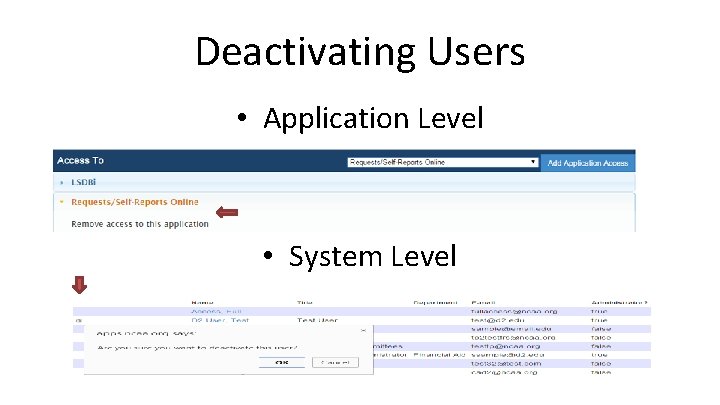This screenshot has width=720, height=405.
Task: Click the Test User title cell
Action: tap(317, 320)
